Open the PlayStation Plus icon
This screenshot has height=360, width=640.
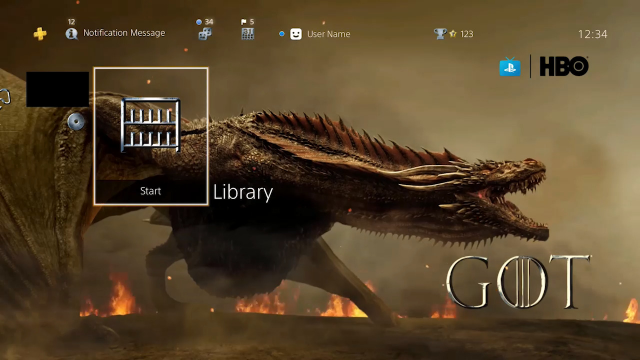tap(40, 34)
